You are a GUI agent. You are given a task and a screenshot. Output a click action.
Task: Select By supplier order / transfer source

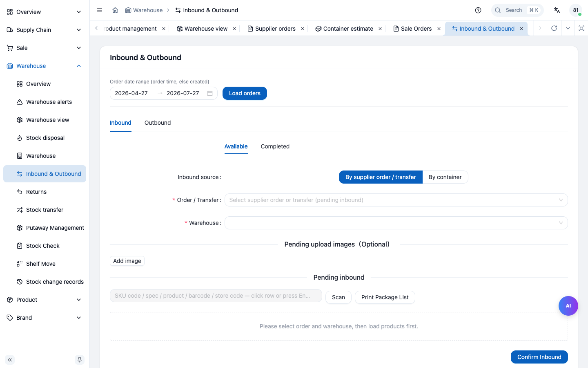click(381, 177)
